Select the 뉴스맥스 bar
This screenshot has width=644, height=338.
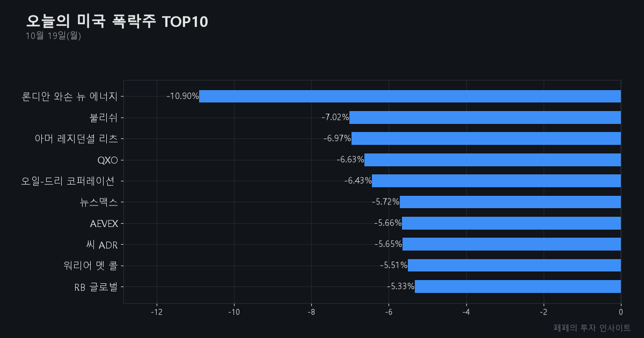[x=510, y=202]
